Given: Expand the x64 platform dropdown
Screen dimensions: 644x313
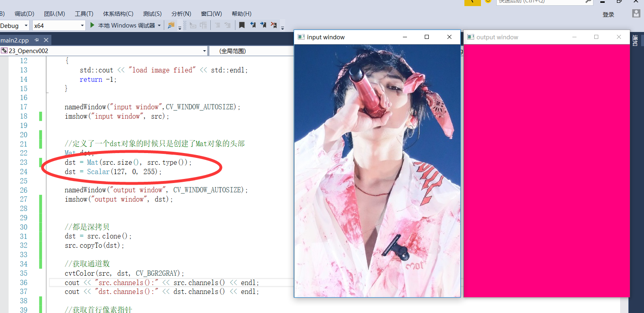Looking at the screenshot, I should click(82, 26).
